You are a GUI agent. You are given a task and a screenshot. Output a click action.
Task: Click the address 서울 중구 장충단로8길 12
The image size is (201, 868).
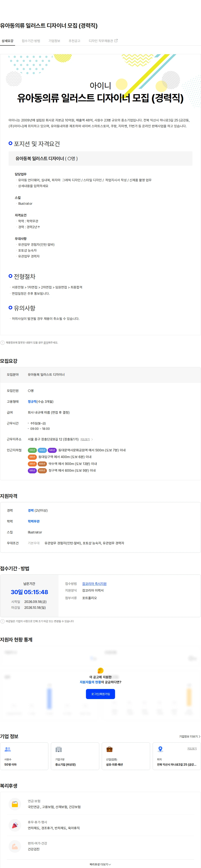[53, 439]
